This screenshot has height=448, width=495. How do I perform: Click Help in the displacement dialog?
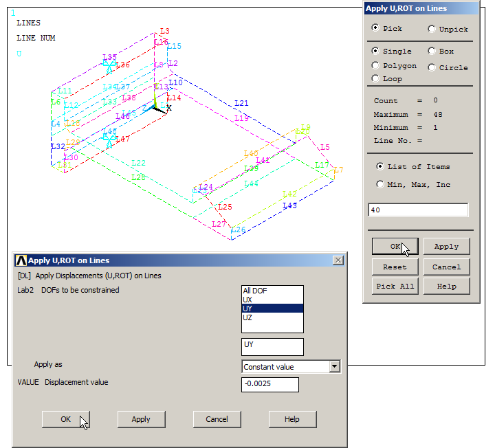pos(292,419)
